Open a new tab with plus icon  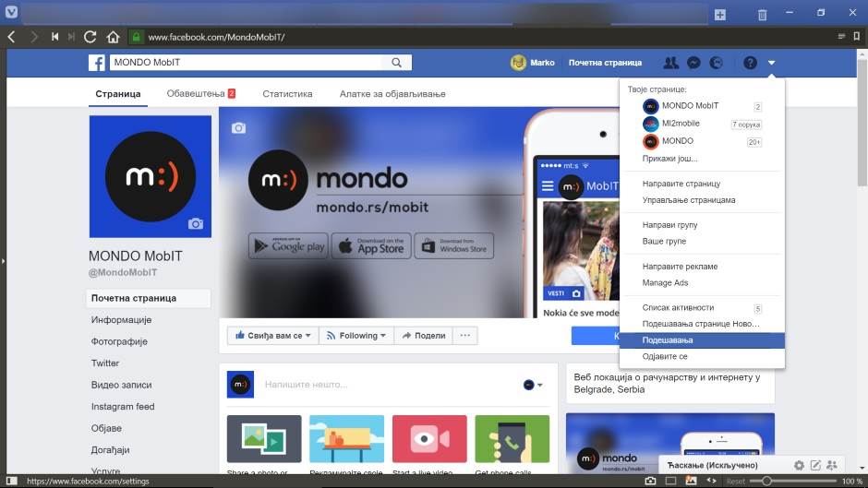(719, 15)
